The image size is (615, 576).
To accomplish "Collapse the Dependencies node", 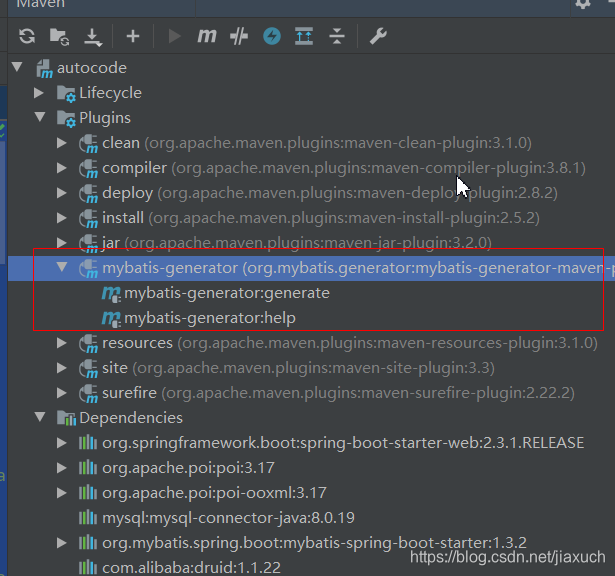I will tap(40, 417).
